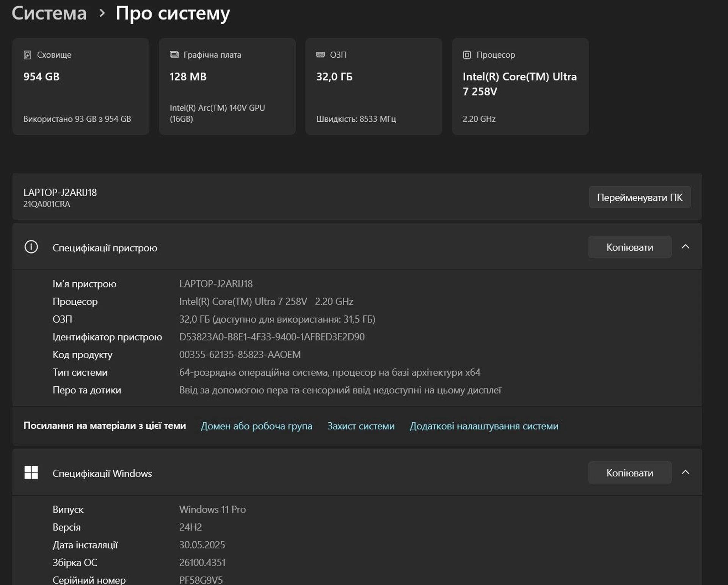Open the Процесор Intel Core Ultra card

(520, 86)
